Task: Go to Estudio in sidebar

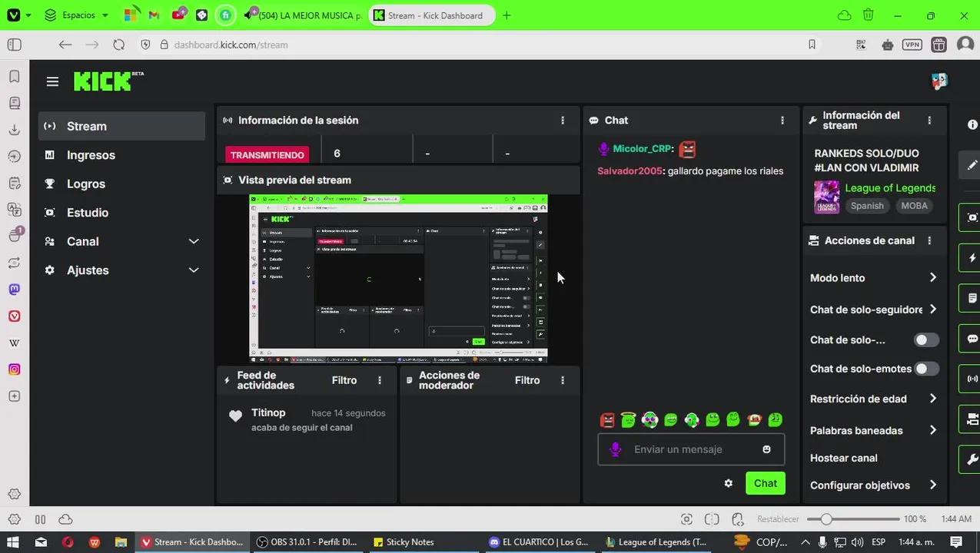Action: pyautogui.click(x=121, y=213)
